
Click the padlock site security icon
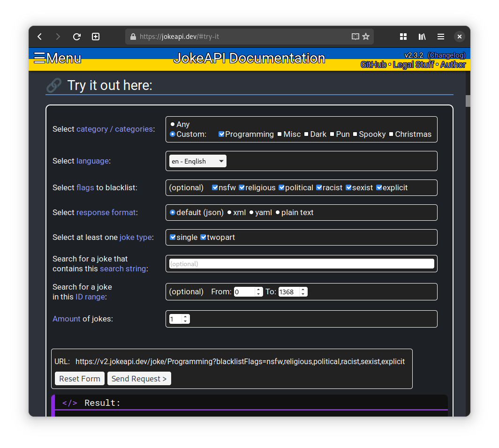click(x=133, y=37)
